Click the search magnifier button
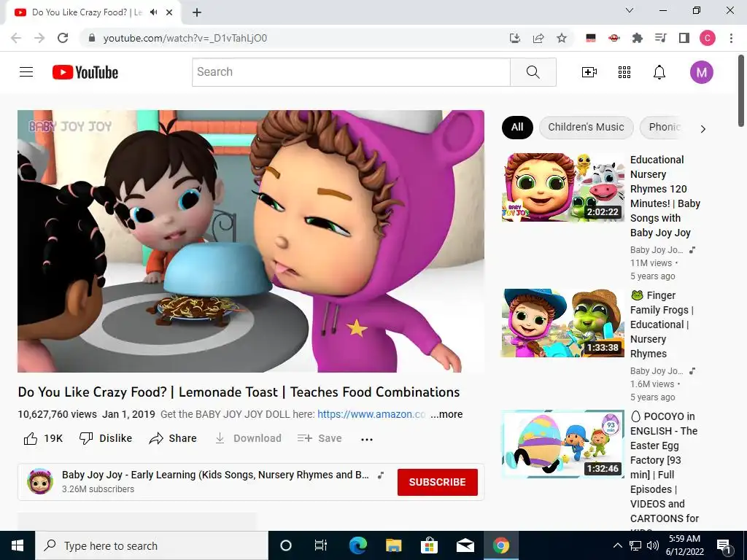The height and width of the screenshot is (560, 747). [533, 72]
